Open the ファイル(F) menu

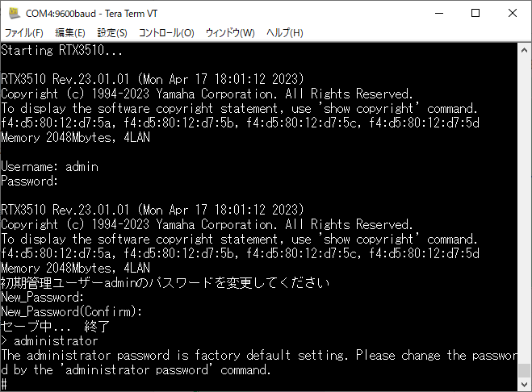pos(25,33)
